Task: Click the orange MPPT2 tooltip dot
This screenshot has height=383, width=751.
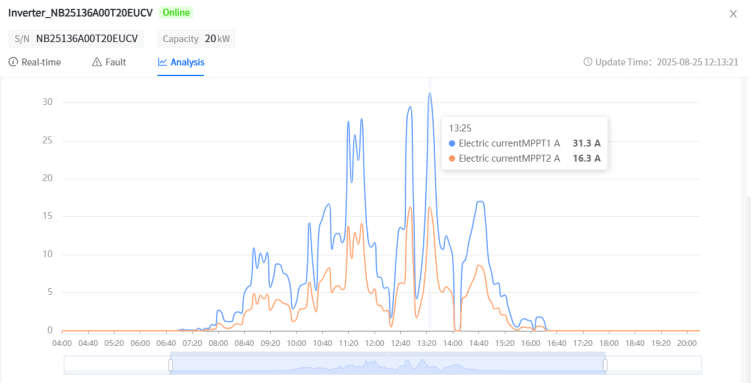Action: (452, 158)
